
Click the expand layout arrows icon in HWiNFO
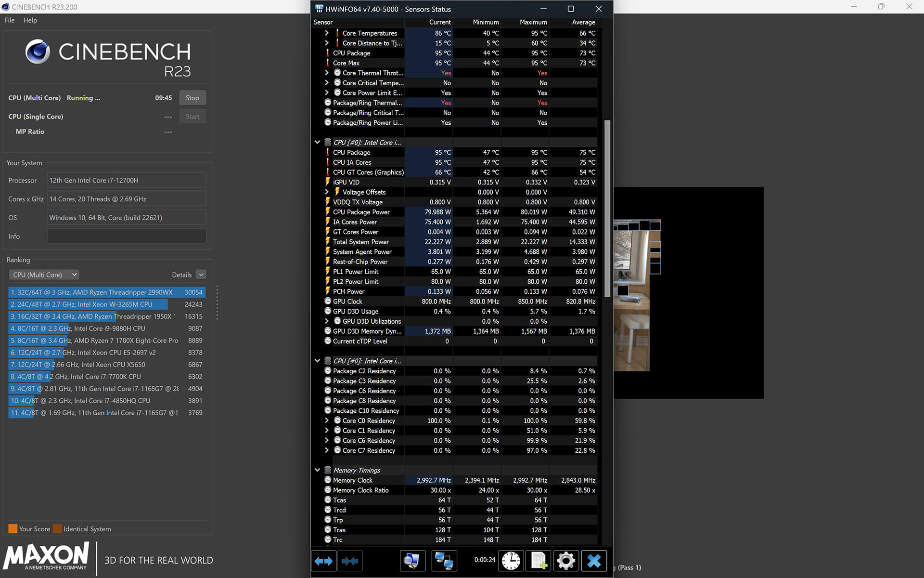(x=323, y=561)
